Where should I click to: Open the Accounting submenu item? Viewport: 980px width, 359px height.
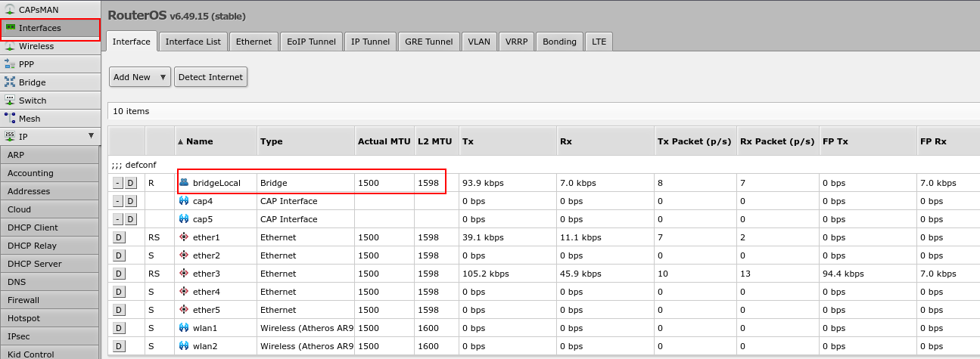tap(49, 173)
